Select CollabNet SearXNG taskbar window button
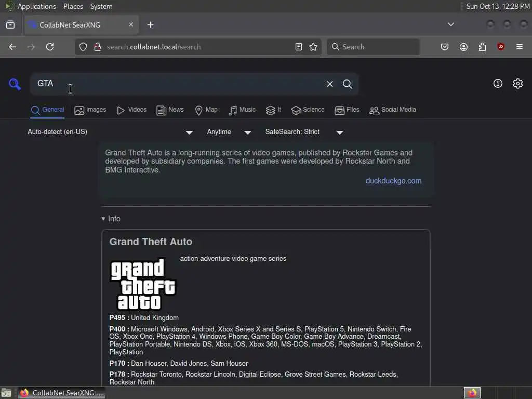 pyautogui.click(x=62, y=393)
